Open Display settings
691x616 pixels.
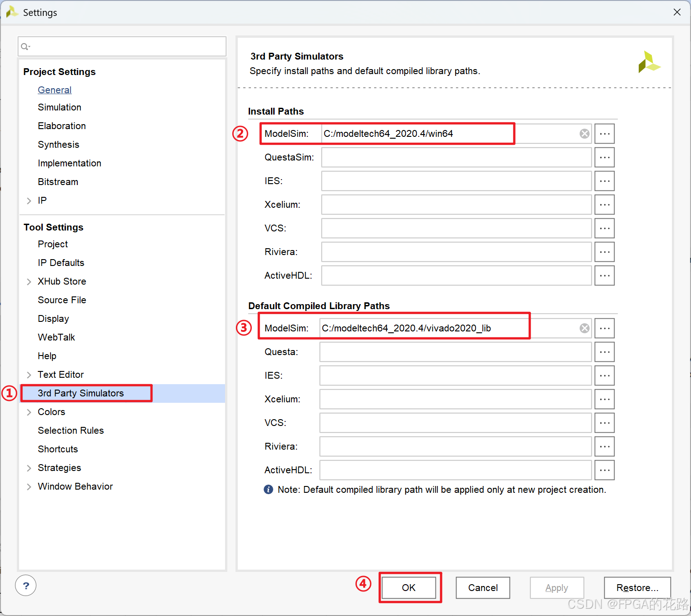53,319
